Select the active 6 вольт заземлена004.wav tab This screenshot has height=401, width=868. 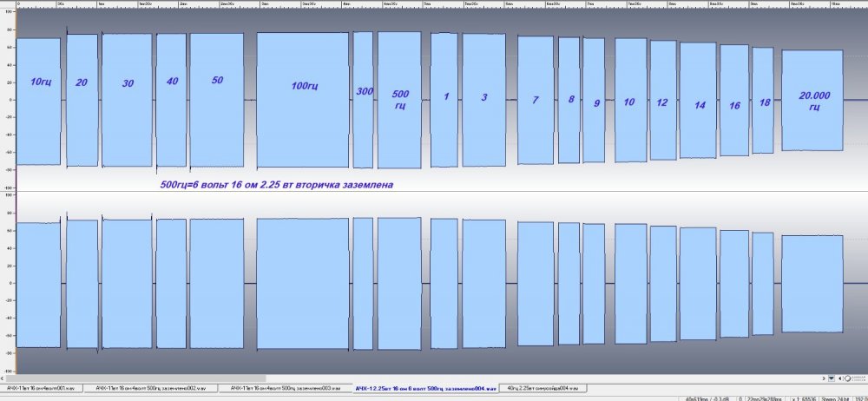coord(427,388)
